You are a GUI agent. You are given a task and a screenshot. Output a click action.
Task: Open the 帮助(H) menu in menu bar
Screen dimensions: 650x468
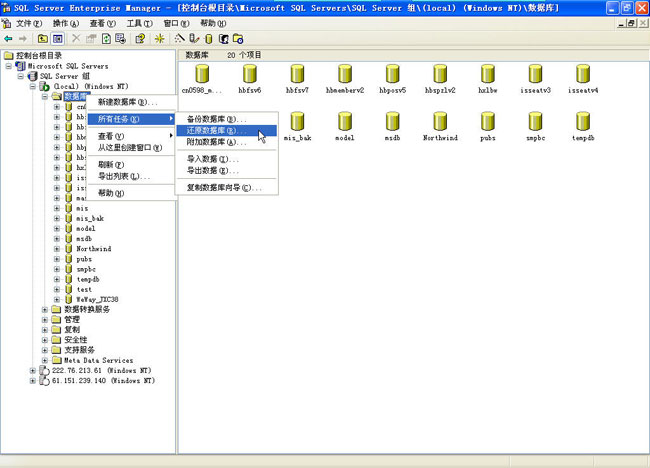pyautogui.click(x=213, y=23)
